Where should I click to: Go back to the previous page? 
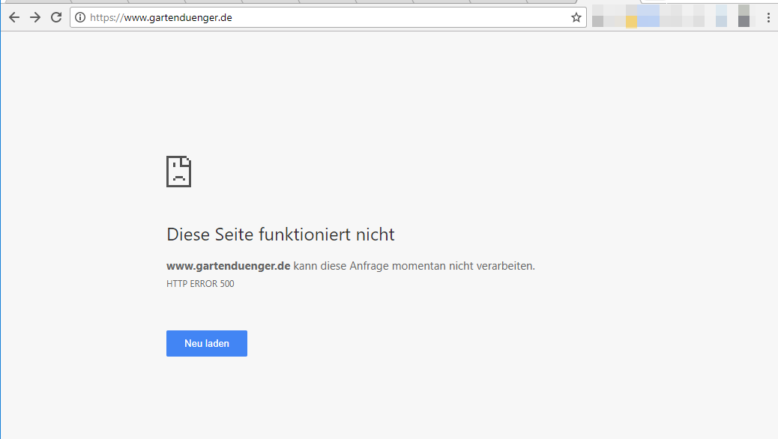pyautogui.click(x=14, y=17)
